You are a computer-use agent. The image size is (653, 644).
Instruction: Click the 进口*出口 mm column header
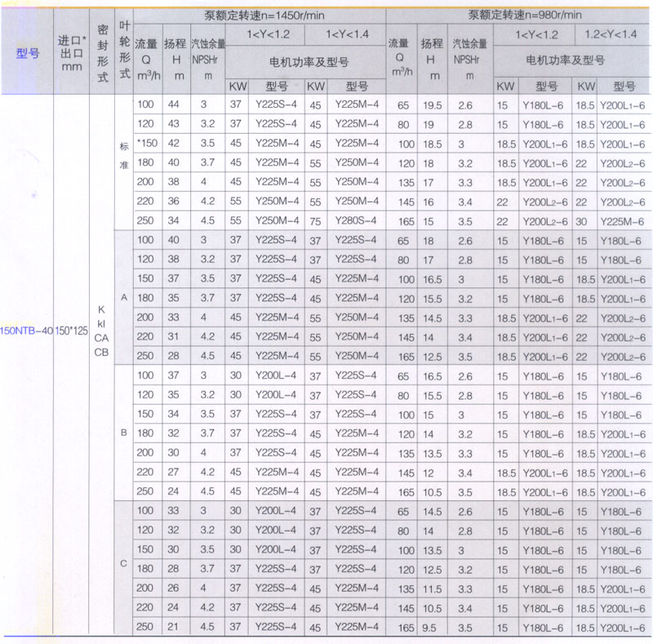tap(72, 54)
